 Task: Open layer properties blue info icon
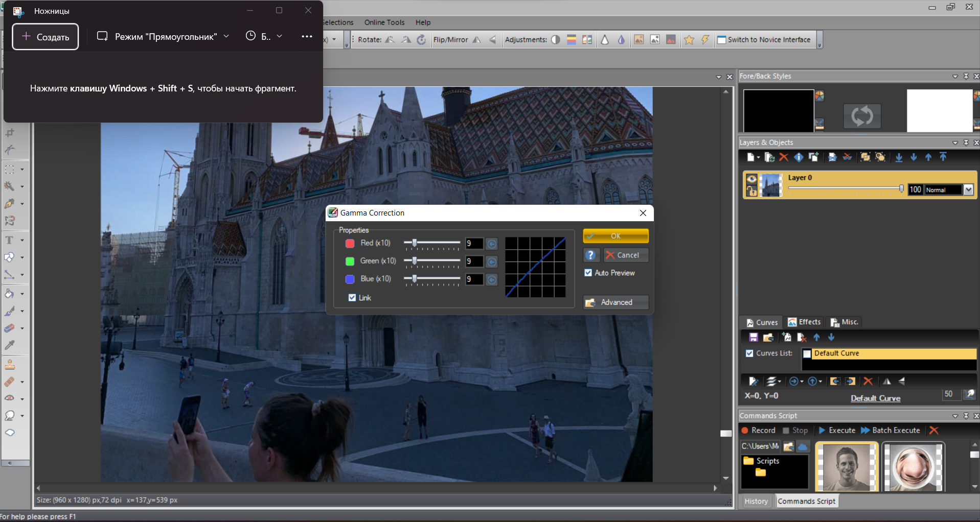[x=799, y=157]
